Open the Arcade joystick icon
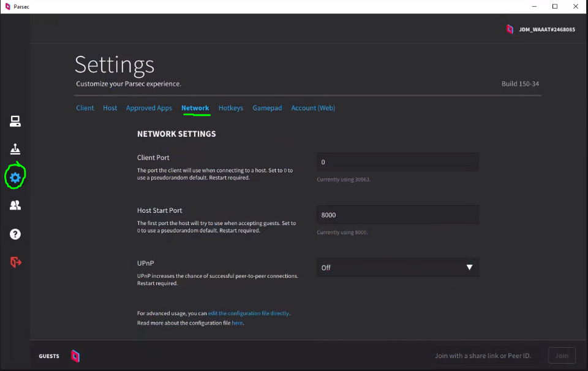588x371 pixels. point(15,149)
